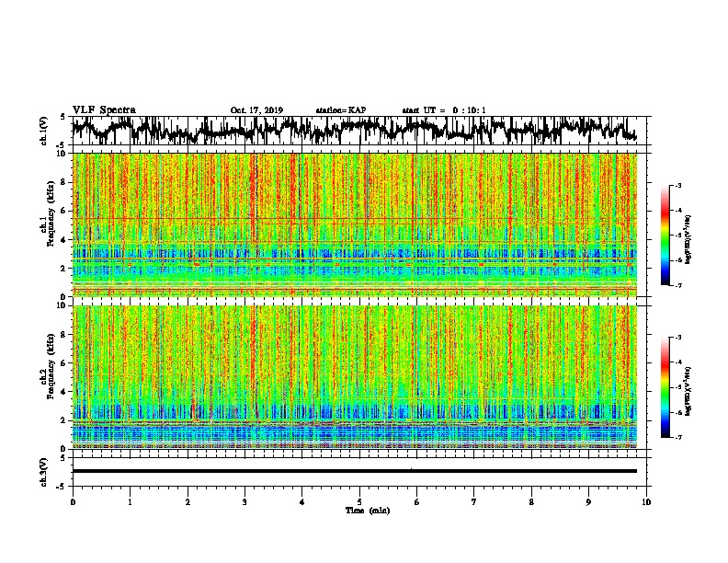Click the 'Time (min)' axis label
728x563 pixels.
click(368, 511)
